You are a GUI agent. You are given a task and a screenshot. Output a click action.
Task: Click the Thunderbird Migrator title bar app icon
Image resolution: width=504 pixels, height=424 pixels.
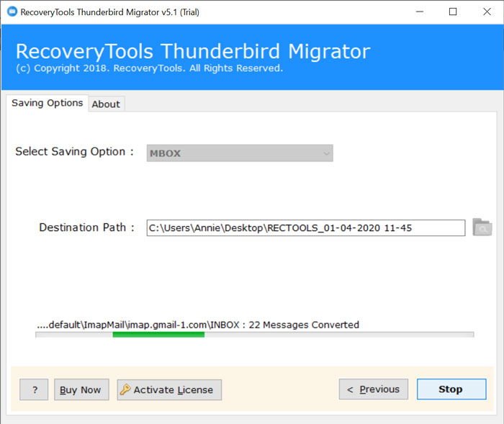pyautogui.click(x=12, y=12)
